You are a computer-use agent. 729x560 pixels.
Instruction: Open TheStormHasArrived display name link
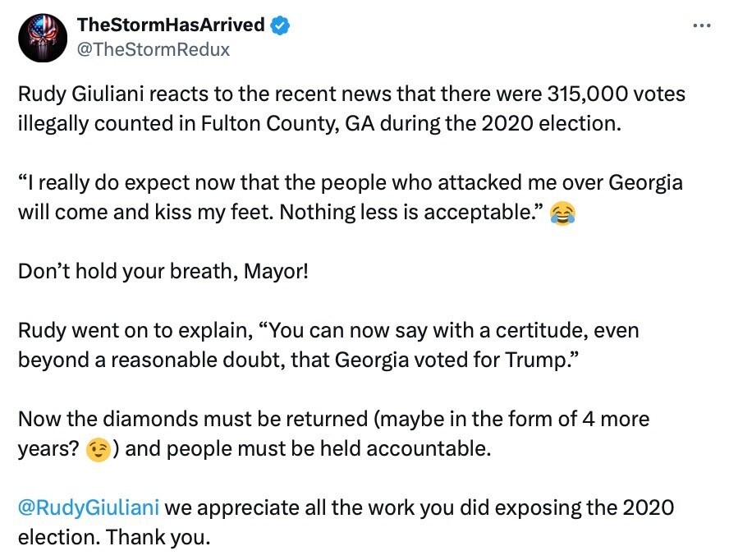(170, 25)
